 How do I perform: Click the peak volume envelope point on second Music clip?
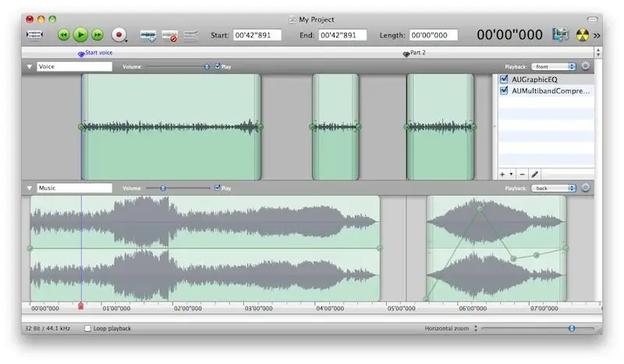480,208
